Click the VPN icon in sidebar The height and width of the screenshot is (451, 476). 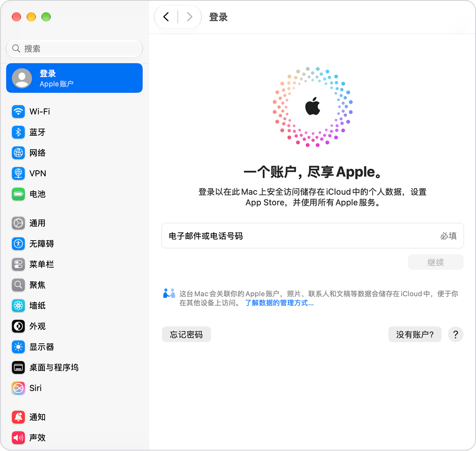[18, 173]
